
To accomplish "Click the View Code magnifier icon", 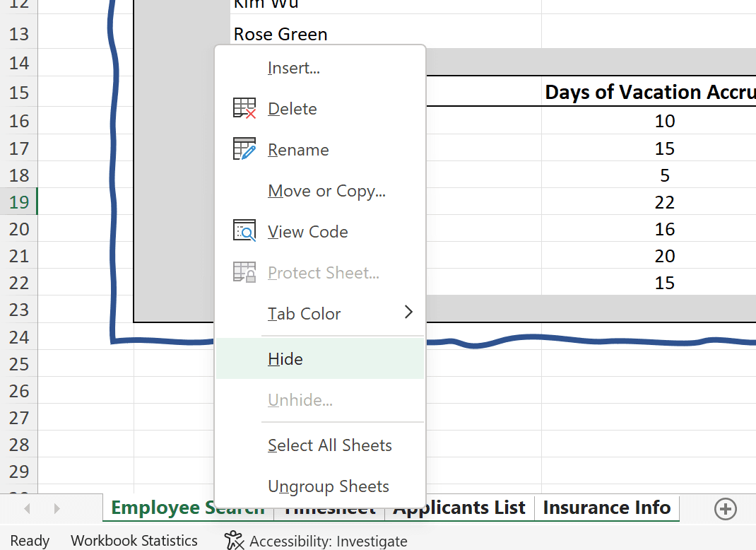I will click(x=244, y=232).
